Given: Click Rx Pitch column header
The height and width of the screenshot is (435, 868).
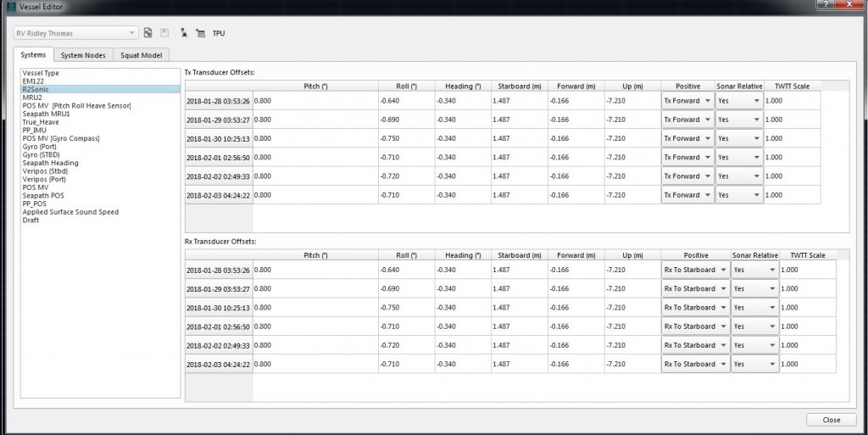Looking at the screenshot, I should pos(314,255).
